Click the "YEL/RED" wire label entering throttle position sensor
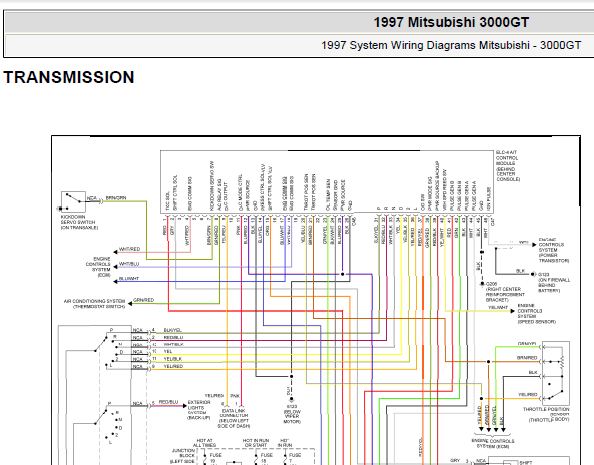The image size is (594, 465). point(527,395)
